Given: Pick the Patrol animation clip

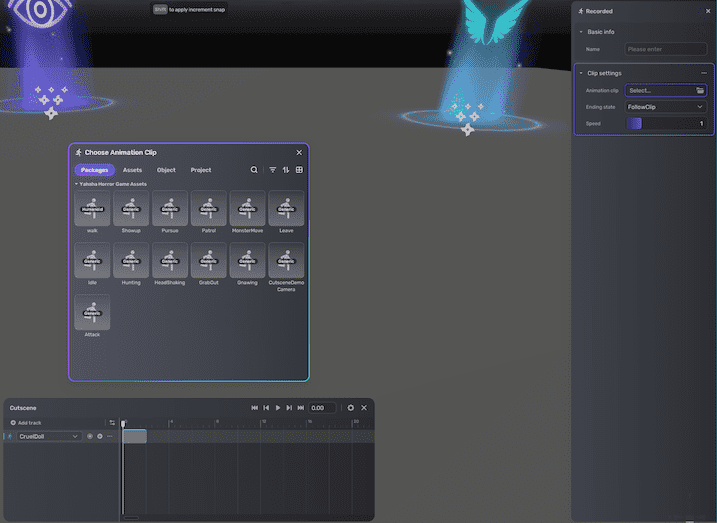Looking at the screenshot, I should (x=209, y=208).
